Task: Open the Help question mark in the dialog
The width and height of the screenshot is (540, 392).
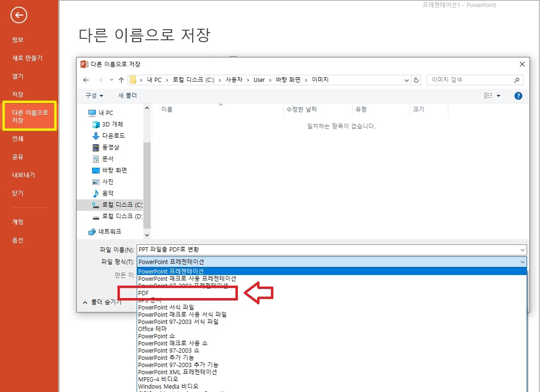Action: (518, 95)
